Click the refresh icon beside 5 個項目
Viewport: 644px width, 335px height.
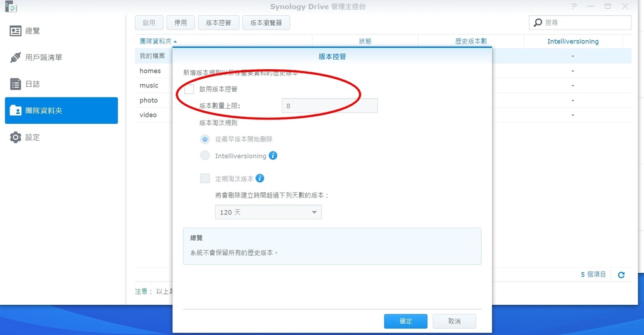coord(621,275)
